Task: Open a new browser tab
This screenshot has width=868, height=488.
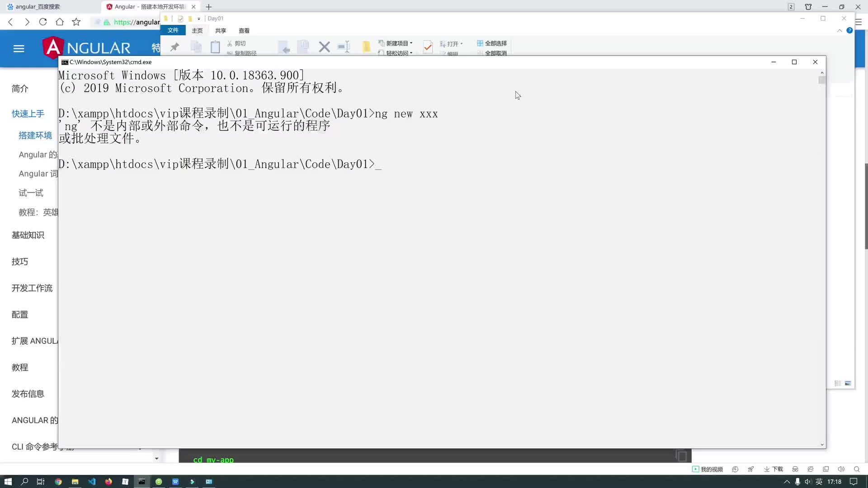Action: click(208, 7)
